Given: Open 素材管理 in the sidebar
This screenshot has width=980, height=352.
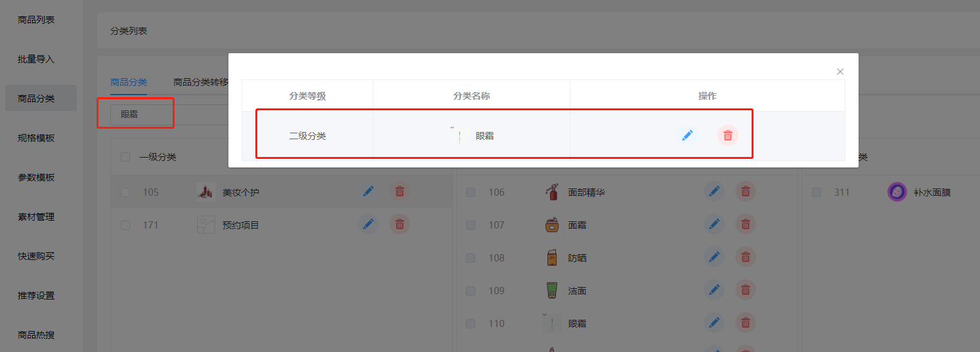Looking at the screenshot, I should click(x=36, y=217).
